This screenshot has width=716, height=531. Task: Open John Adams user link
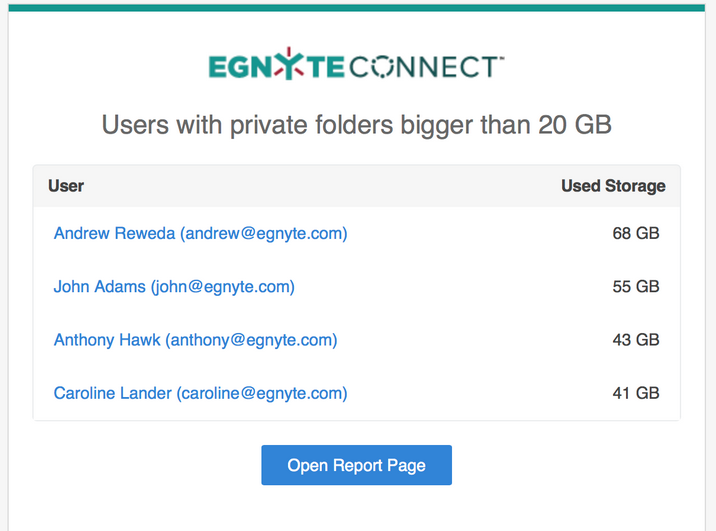click(174, 287)
